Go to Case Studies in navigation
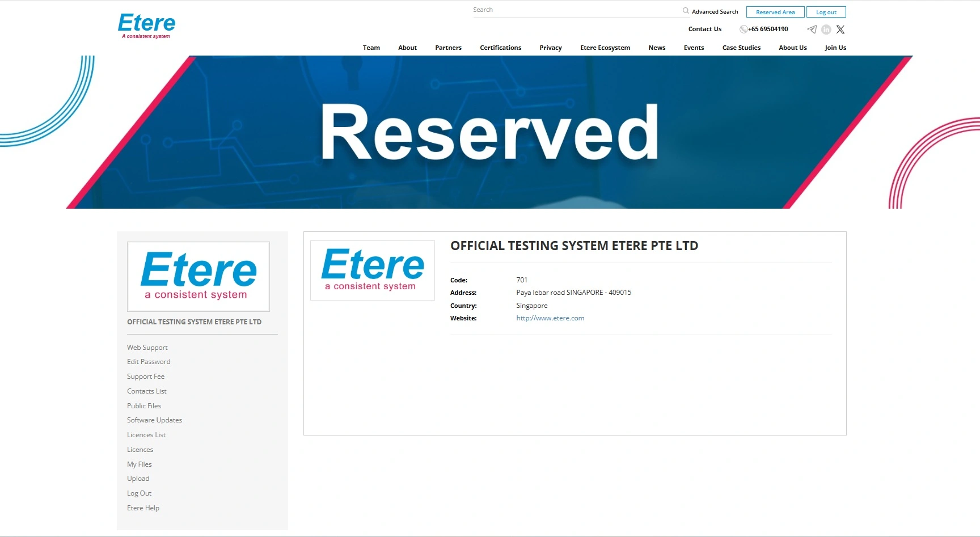The width and height of the screenshot is (980, 537). pyautogui.click(x=741, y=48)
